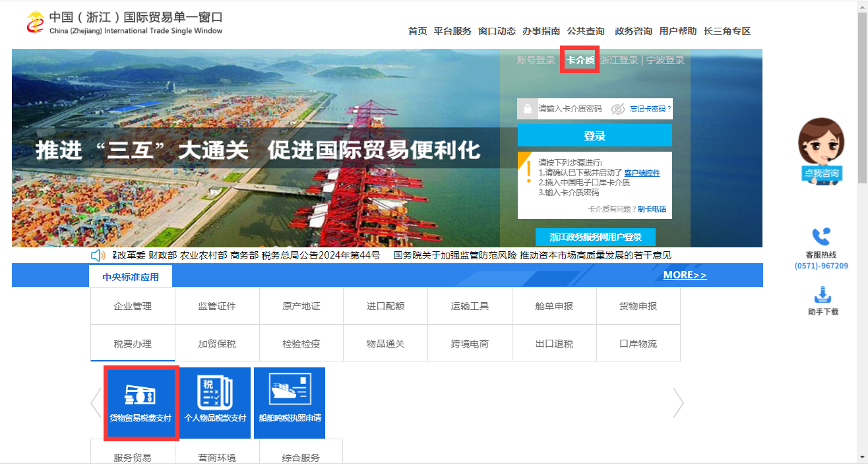Click the announcement speaker icon
Image resolution: width=868 pixels, height=465 pixels.
click(98, 255)
